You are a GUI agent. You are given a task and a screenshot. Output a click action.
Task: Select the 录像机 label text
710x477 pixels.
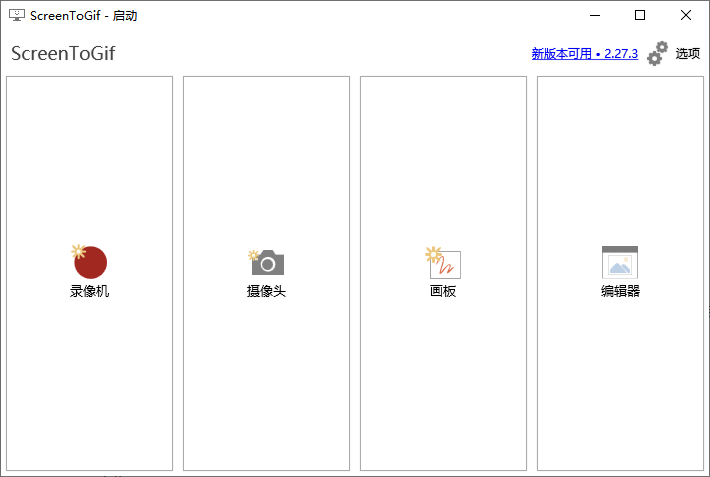90,292
